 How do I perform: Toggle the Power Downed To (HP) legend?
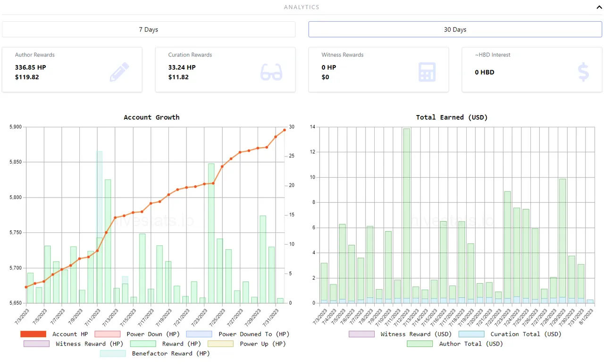click(199, 334)
